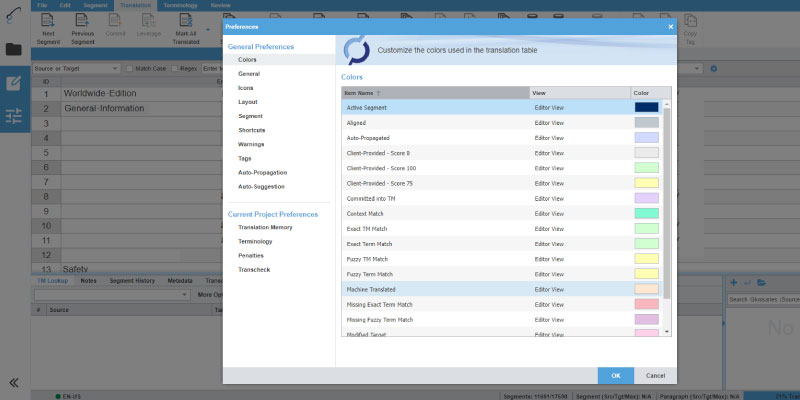Select the Translation ribbon tab
The height and width of the screenshot is (400, 800).
[x=135, y=6]
